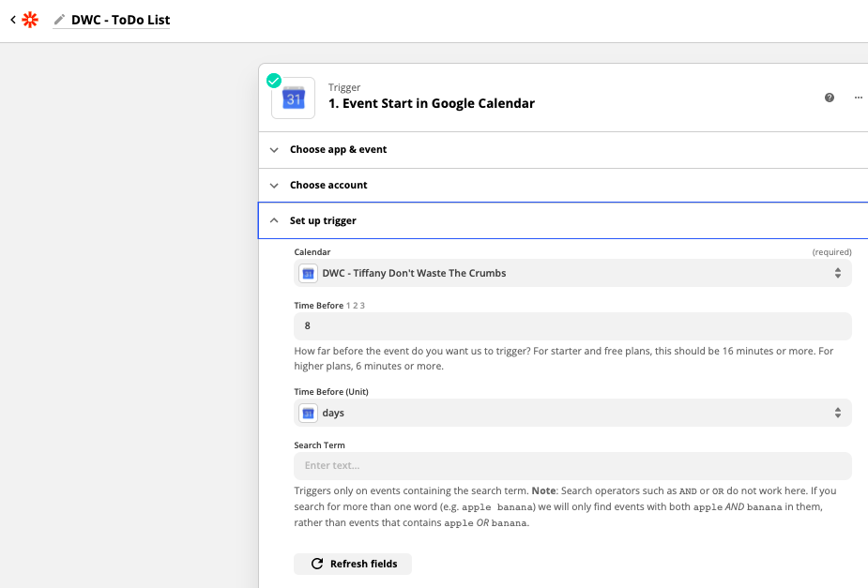Screen dimensions: 868x588
Task: Click the Time Before 1 2 3 label
Action: pyautogui.click(x=329, y=306)
